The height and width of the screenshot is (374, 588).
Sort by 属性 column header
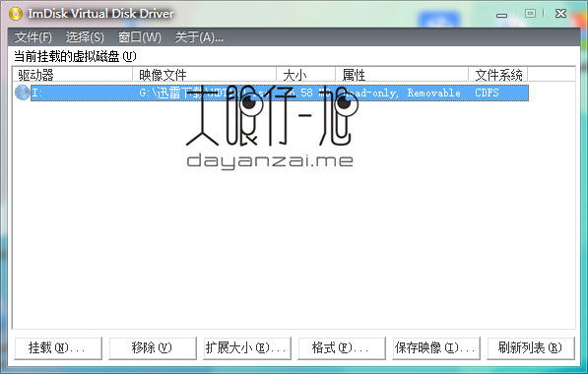pos(402,75)
